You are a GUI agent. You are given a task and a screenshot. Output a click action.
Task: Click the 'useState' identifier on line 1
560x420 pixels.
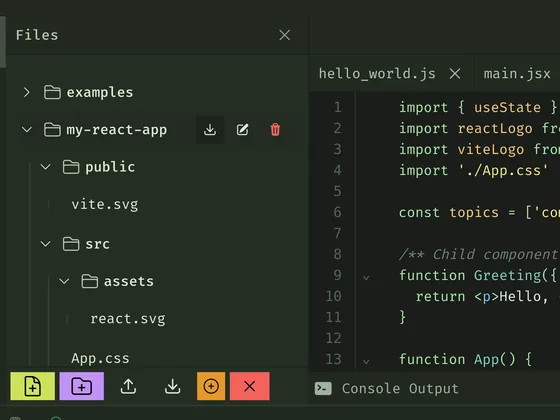pos(507,108)
